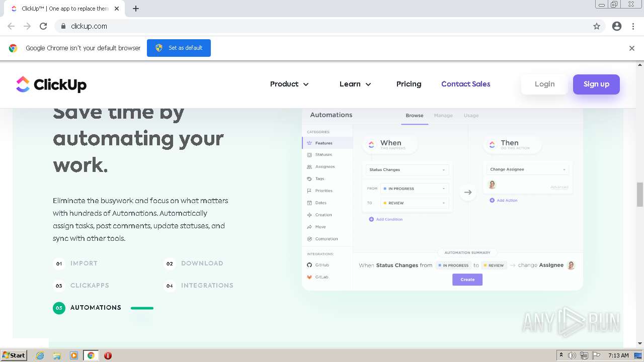Image resolution: width=644 pixels, height=362 pixels.
Task: Reload the page with browser refresh icon
Action: [43, 26]
